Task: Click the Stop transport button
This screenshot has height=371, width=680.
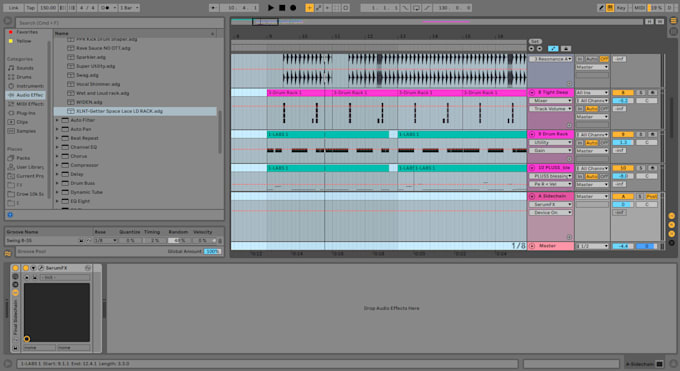Action: click(282, 8)
